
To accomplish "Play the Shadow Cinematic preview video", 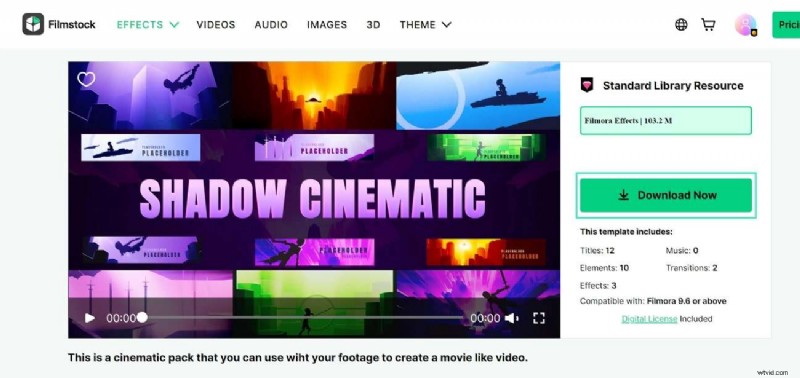I will click(x=90, y=318).
